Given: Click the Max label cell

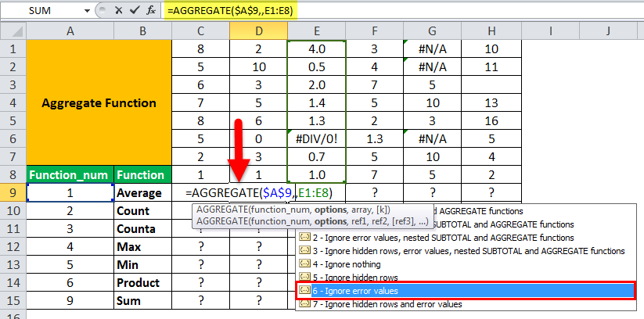Looking at the screenshot, I should [x=143, y=247].
